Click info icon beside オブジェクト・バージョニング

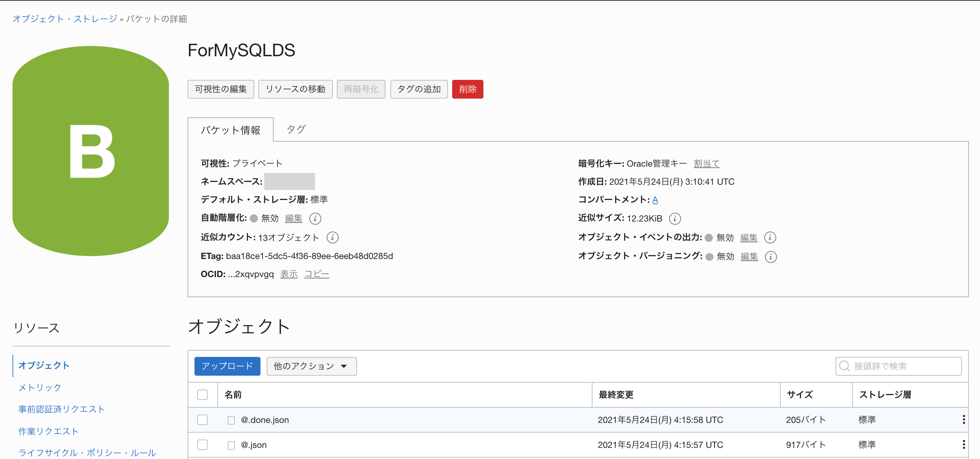[771, 257]
